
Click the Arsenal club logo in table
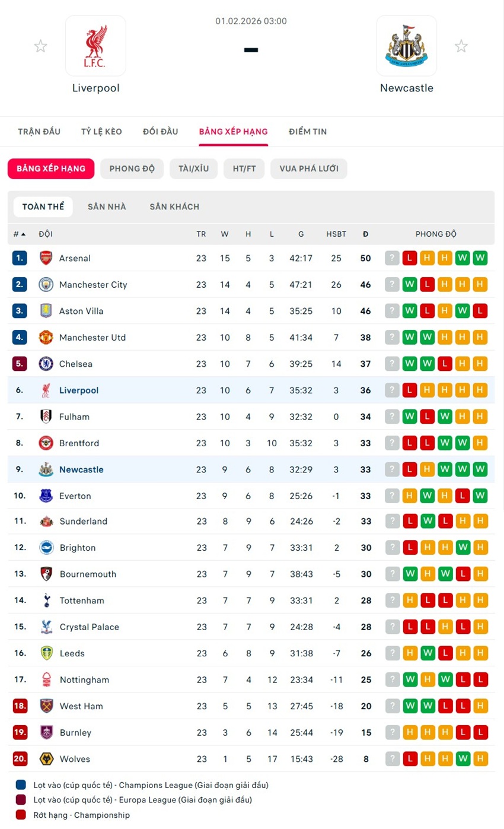(46, 258)
